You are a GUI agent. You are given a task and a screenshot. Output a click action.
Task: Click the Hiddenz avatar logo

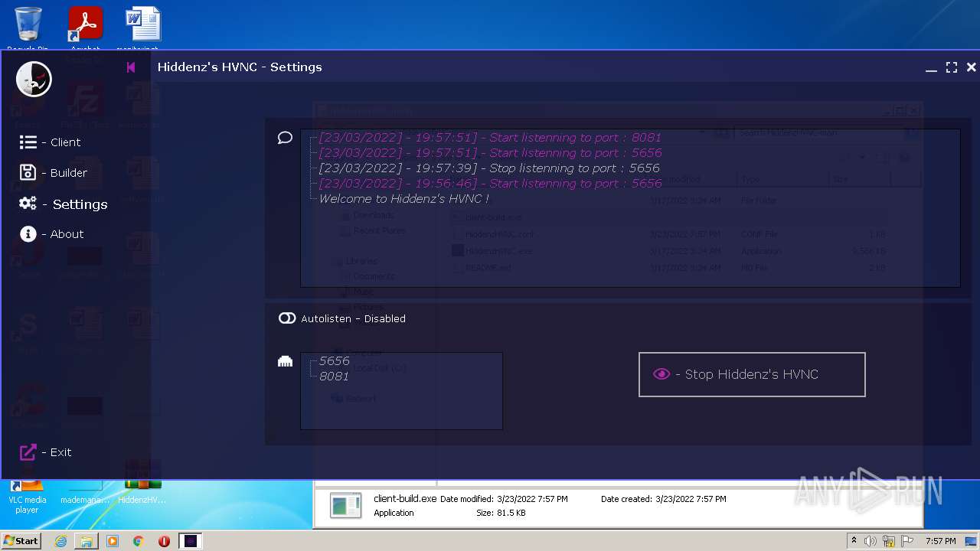pyautogui.click(x=34, y=79)
